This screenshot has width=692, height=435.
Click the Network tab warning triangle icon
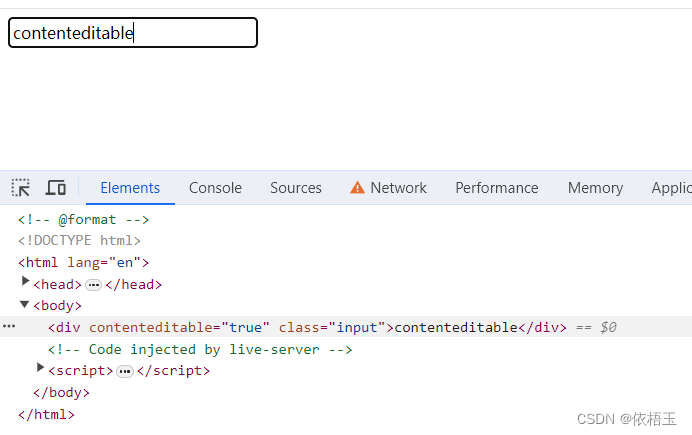tap(357, 188)
